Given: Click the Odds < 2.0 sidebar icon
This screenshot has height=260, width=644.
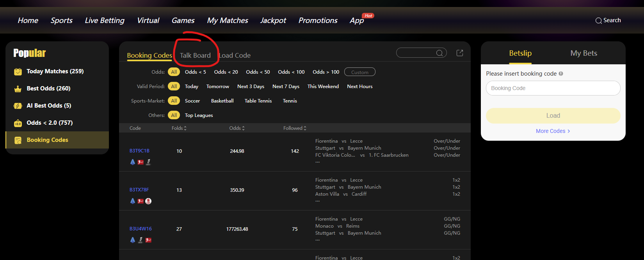Looking at the screenshot, I should click(x=18, y=123).
